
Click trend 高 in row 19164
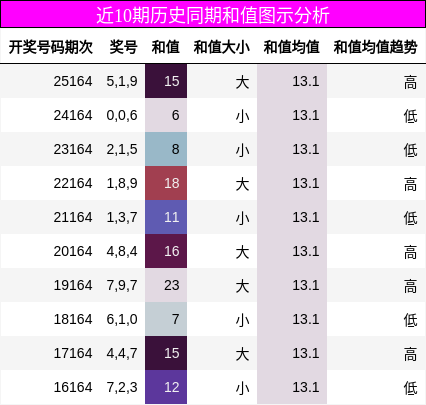(410, 286)
